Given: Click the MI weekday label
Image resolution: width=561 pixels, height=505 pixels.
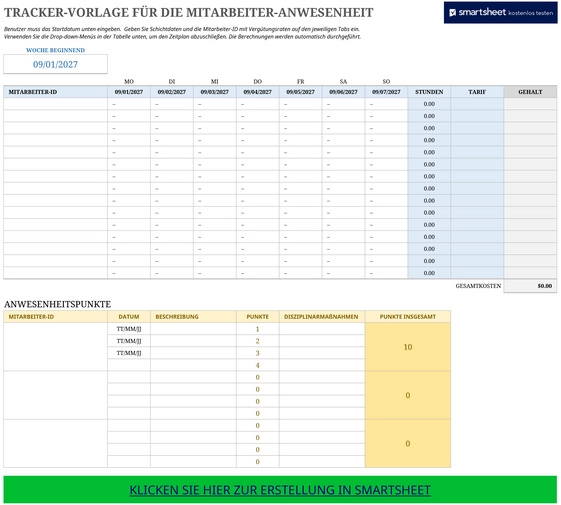Looking at the screenshot, I should click(215, 82).
